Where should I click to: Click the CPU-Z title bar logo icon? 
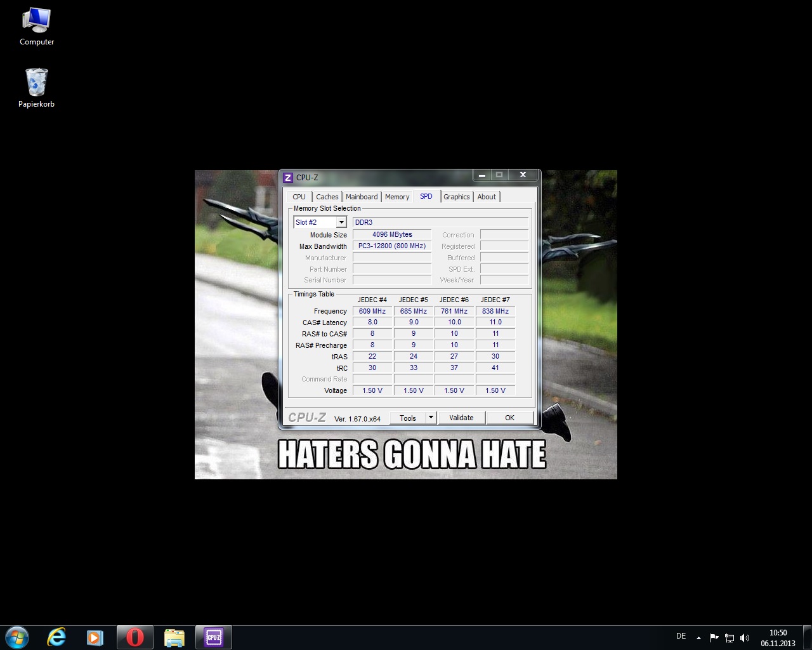click(288, 178)
